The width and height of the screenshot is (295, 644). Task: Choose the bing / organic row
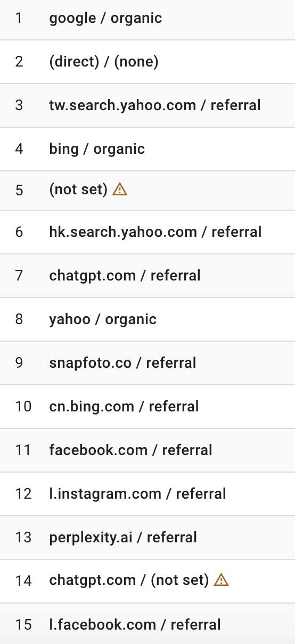tap(147, 149)
